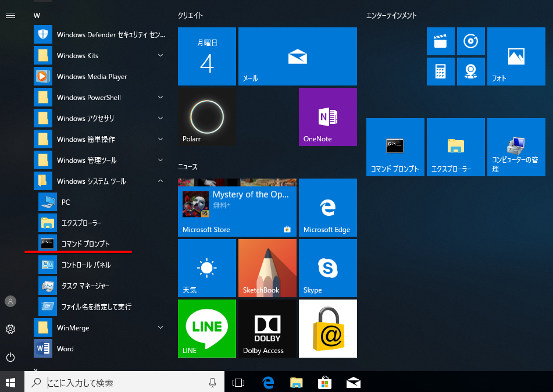553x392 pixels.
Task: Open File Explorer from the taskbar
Action: point(296,383)
